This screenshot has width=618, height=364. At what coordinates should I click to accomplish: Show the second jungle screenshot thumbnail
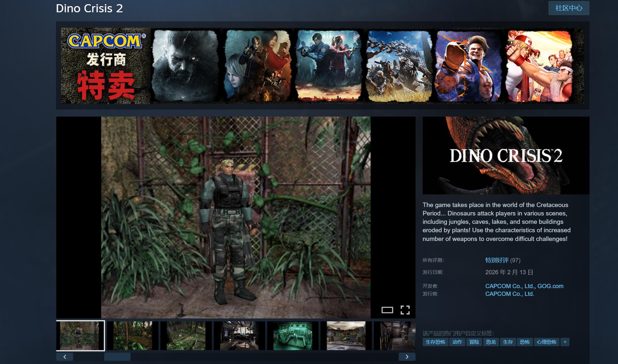point(133,336)
